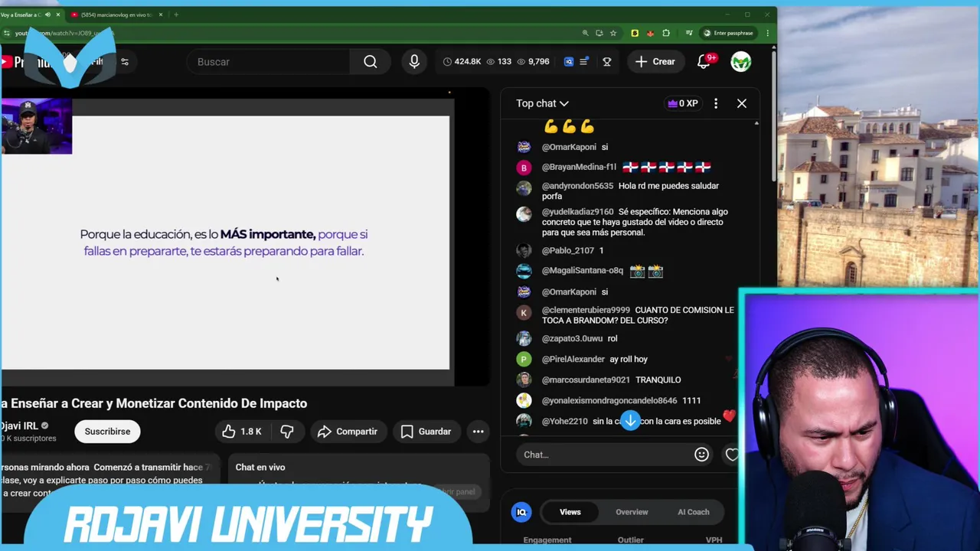Click the filter sliders icon beside search
Screen dimensions: 980x551
click(125, 62)
